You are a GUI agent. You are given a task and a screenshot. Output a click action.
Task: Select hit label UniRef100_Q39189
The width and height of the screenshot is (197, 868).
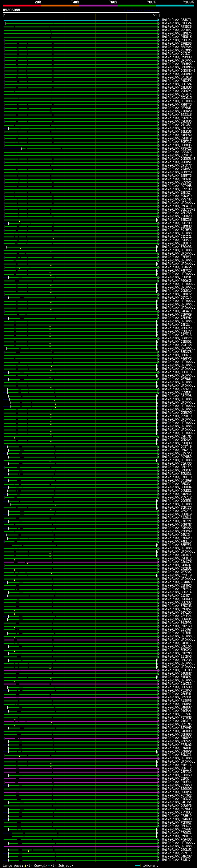click(x=176, y=189)
